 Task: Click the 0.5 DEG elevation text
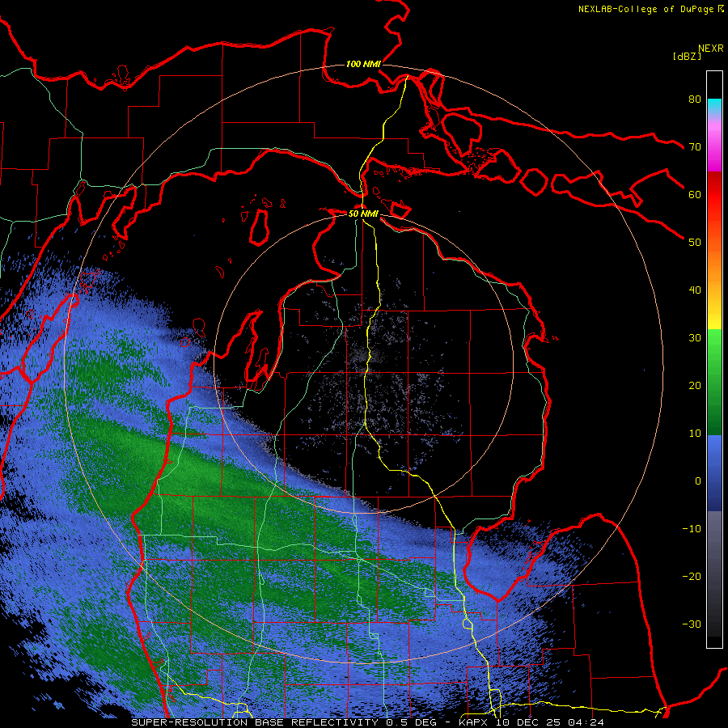pos(412,722)
